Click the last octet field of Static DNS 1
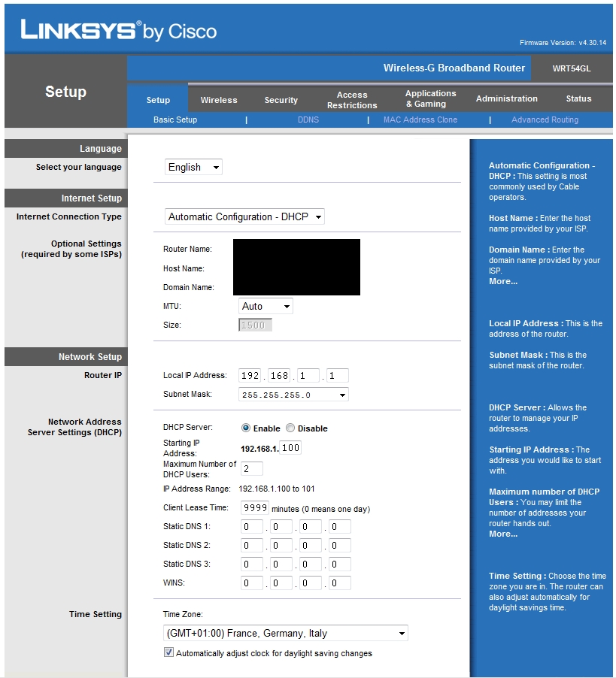This screenshot has height=678, width=616. (339, 527)
